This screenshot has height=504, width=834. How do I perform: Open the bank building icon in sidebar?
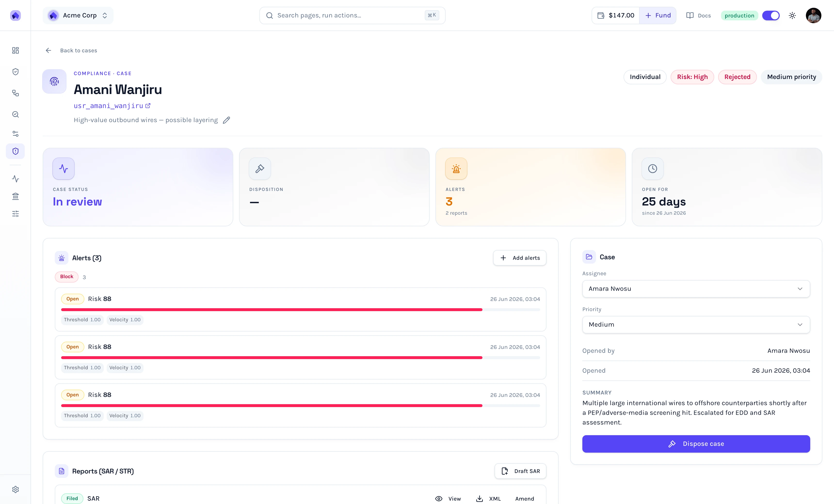(x=15, y=196)
